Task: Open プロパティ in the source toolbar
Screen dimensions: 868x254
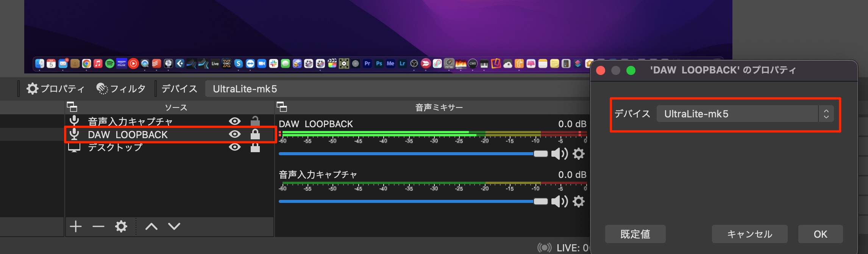Action: click(55, 89)
